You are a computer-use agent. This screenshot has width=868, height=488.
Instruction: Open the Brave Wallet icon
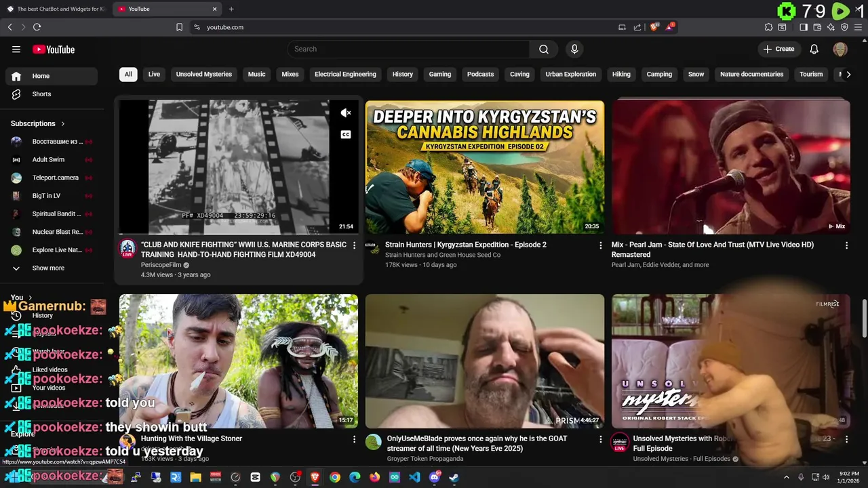click(x=817, y=27)
